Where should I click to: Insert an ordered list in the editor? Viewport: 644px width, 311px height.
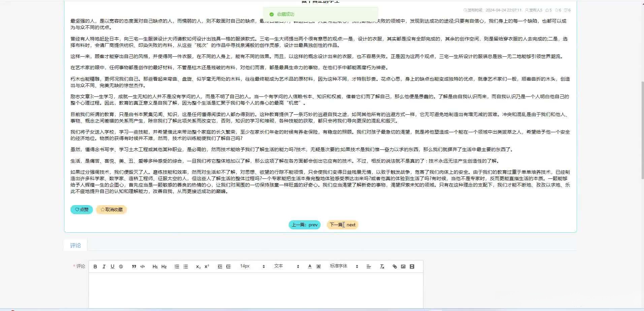tap(177, 266)
